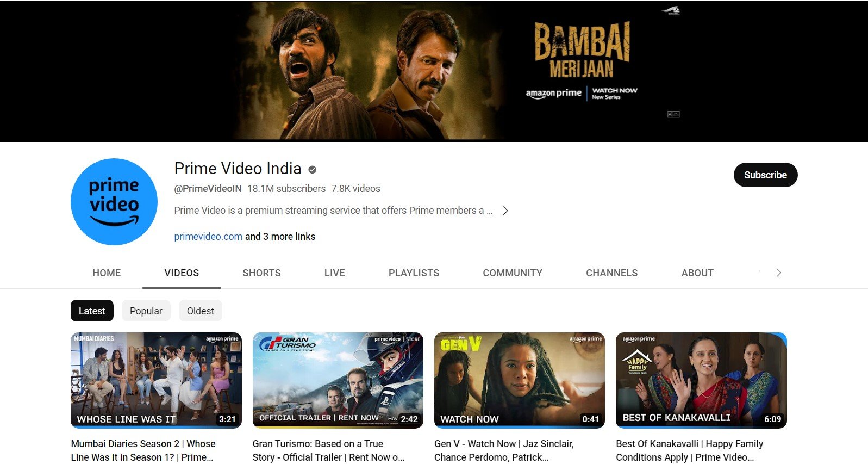Click the Best Of Kanakavalli video title
Viewport: 868px width, 464px height.
689,450
